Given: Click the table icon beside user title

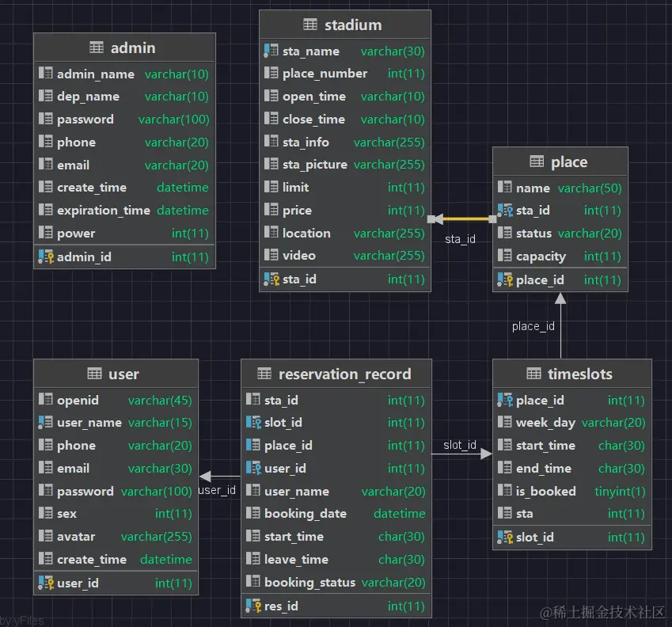Looking at the screenshot, I should (x=94, y=374).
